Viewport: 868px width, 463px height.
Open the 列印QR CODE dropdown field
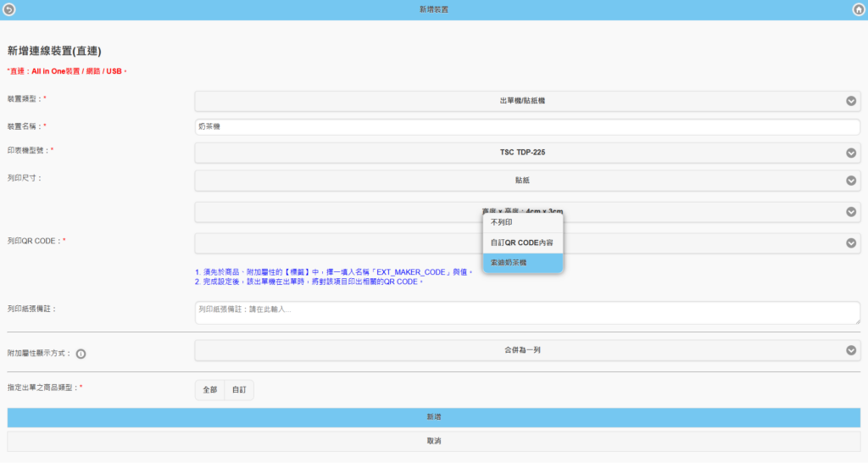point(527,243)
